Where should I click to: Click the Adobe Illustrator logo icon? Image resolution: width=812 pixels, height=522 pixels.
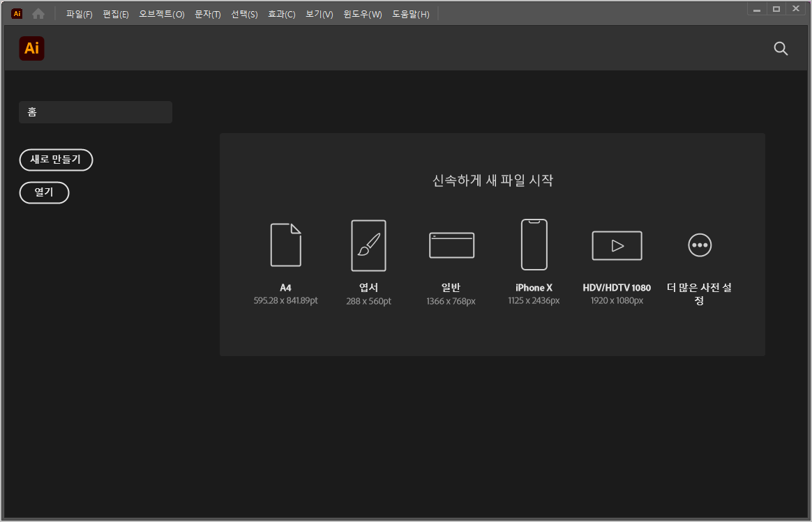coord(31,49)
